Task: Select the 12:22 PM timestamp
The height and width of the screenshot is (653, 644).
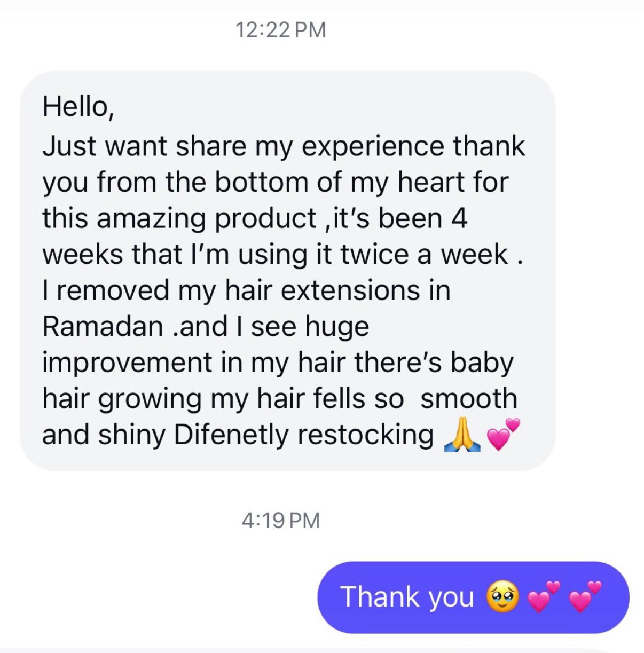Action: coord(280,30)
